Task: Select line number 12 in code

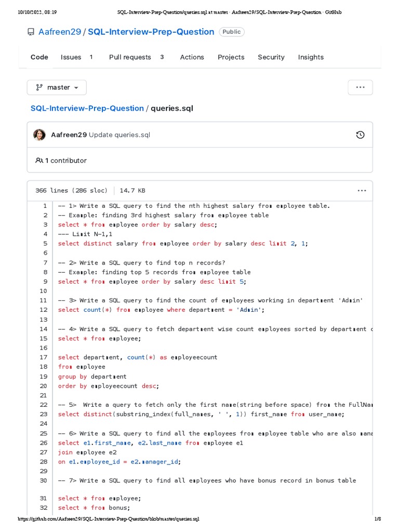Action: [x=44, y=310]
